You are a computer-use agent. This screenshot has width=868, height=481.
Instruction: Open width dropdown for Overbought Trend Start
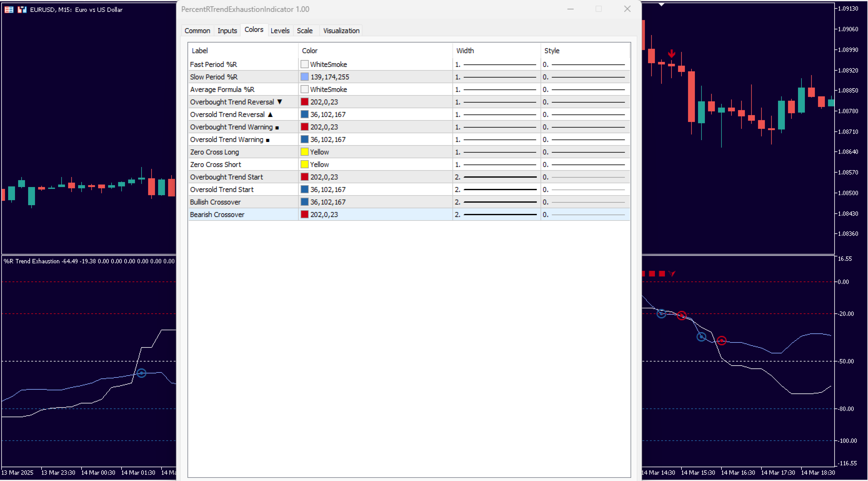(x=497, y=177)
